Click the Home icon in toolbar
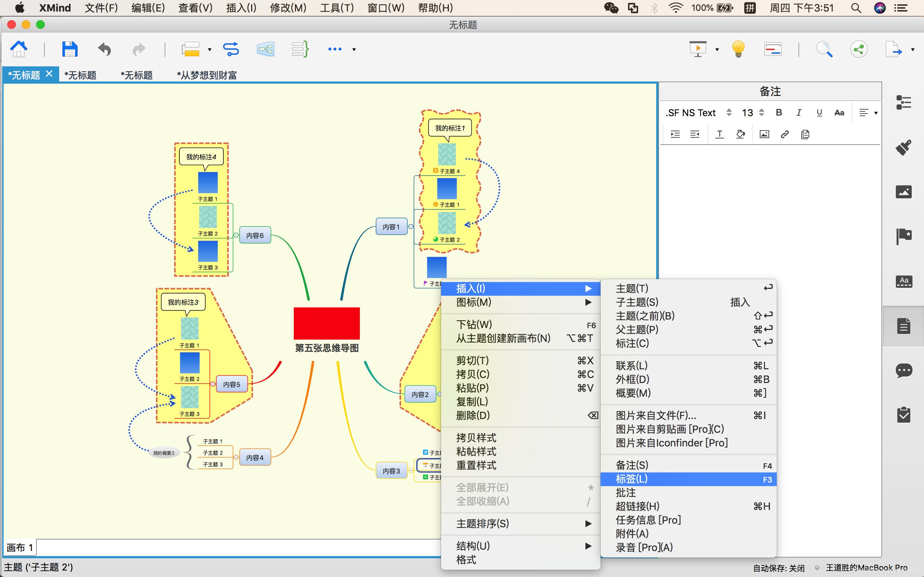Viewport: 924px width, 577px height. point(18,49)
